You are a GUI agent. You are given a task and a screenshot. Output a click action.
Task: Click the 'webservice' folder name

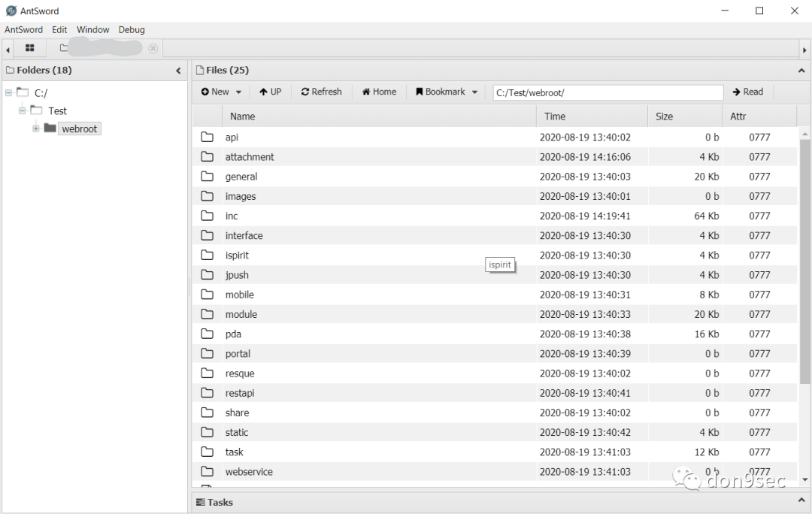pyautogui.click(x=249, y=472)
